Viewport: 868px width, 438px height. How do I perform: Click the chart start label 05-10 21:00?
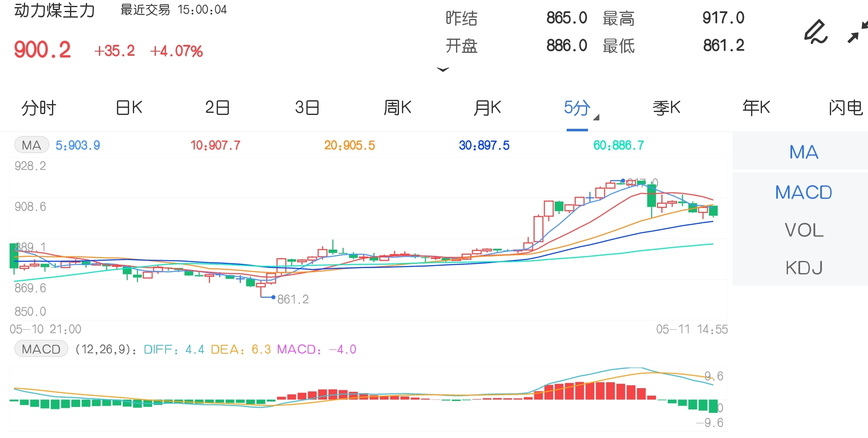coord(46,329)
